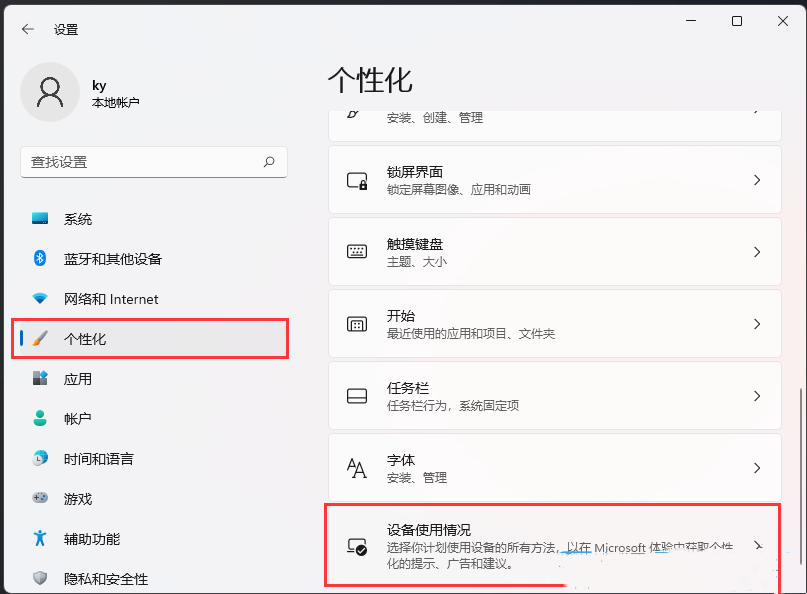This screenshot has height=594, width=807.
Task: Click the lock icon for 锁屏界面
Action: pos(356,180)
